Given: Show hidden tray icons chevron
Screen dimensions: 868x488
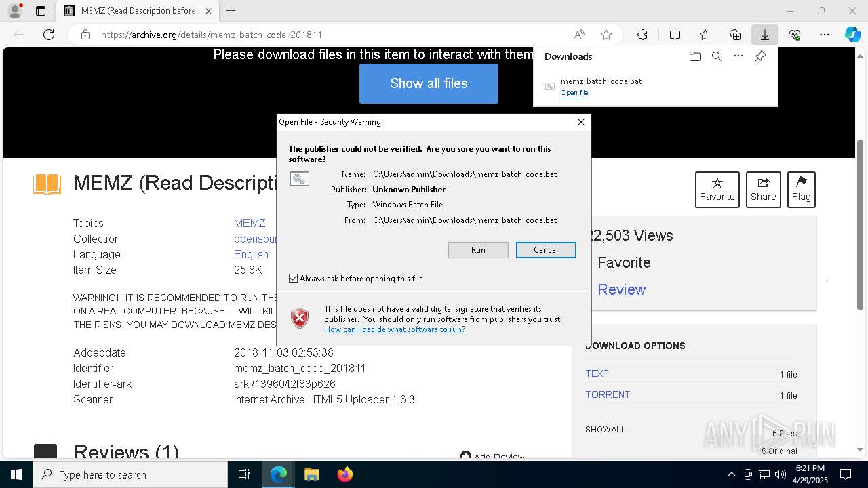Looking at the screenshot, I should [x=731, y=474].
